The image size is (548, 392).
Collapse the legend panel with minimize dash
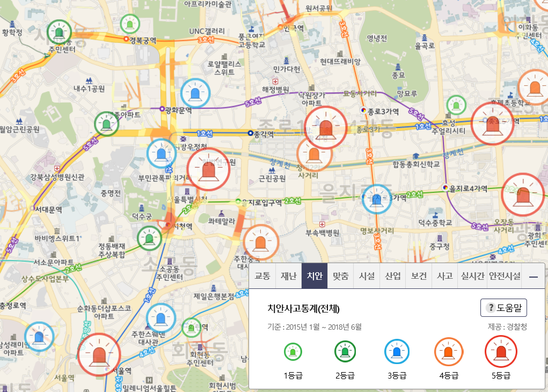point(534,277)
